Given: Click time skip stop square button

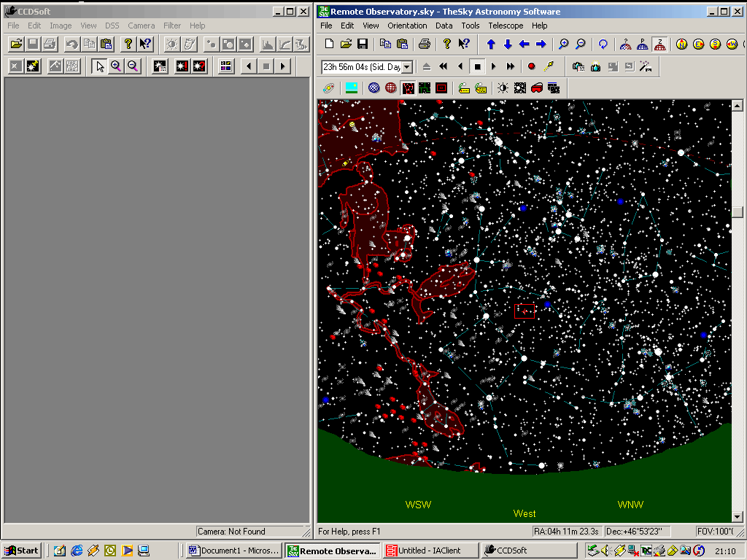Looking at the screenshot, I should tap(477, 66).
